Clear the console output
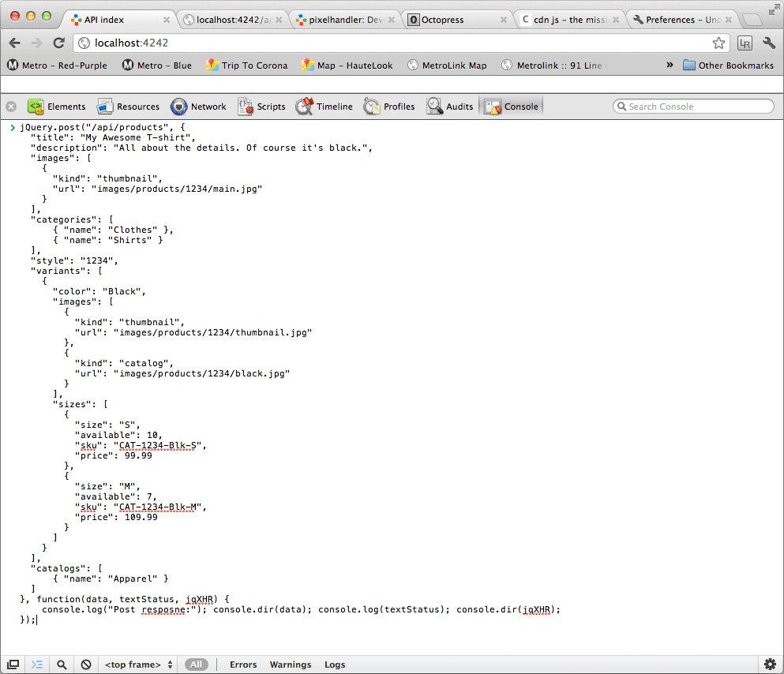The width and height of the screenshot is (784, 674). point(85,664)
